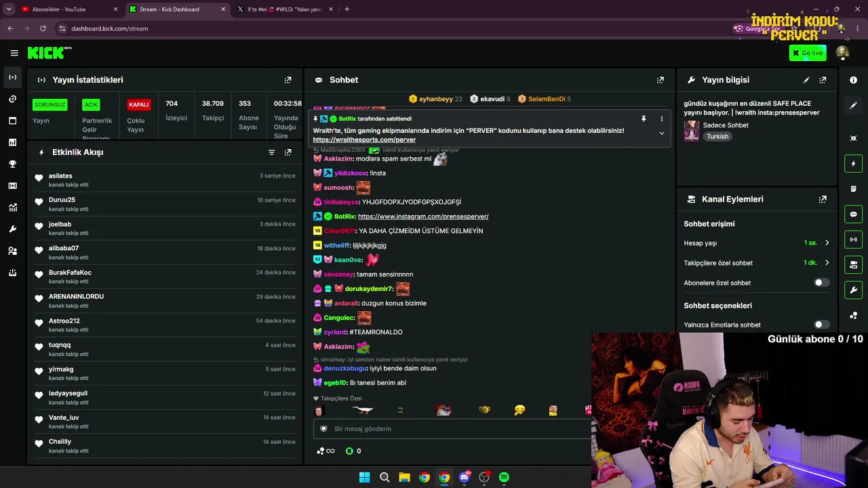
Task: Insert the goose emote
Action: pyautogui.click(x=363, y=410)
